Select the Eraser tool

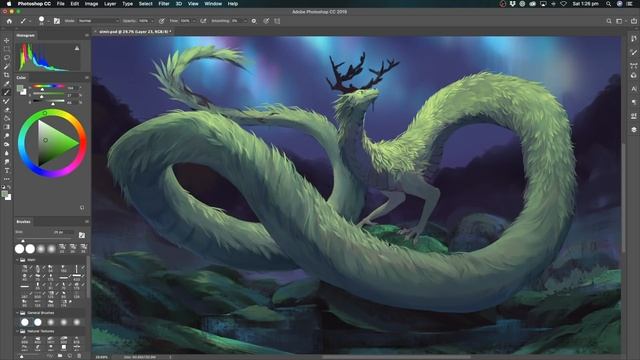[7, 110]
